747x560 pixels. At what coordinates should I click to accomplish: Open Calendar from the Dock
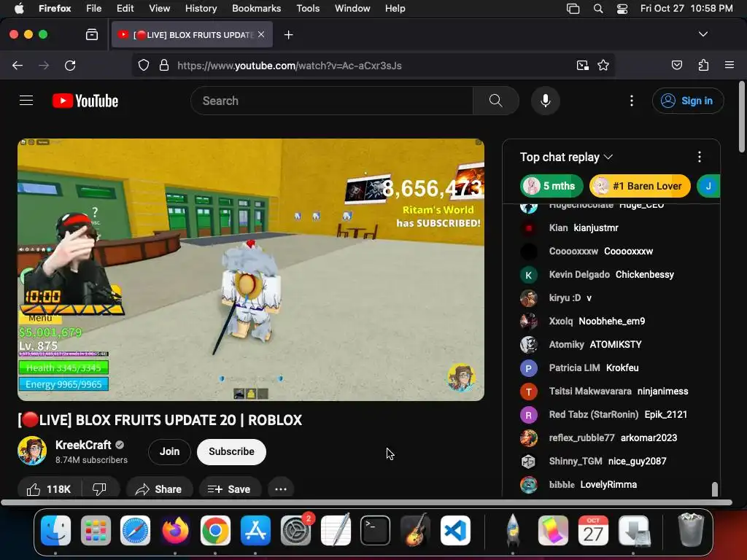[x=592, y=530]
